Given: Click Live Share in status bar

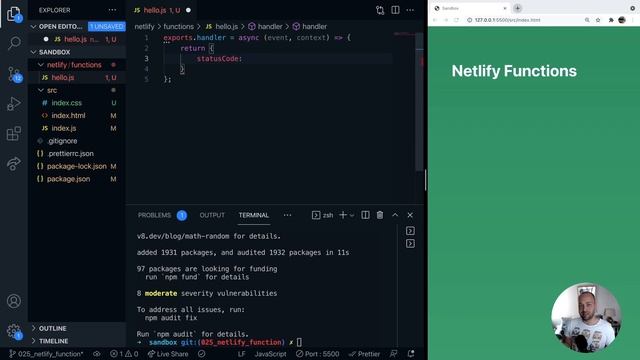Looking at the screenshot, I should pyautogui.click(x=168, y=354).
